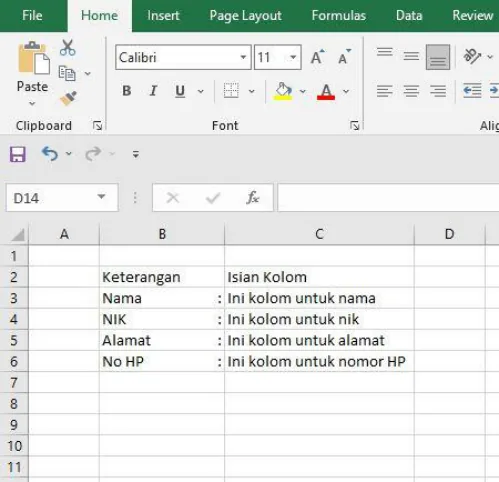499x482 pixels.
Task: Select cell with Isian Kolom
Action: [x=319, y=277]
